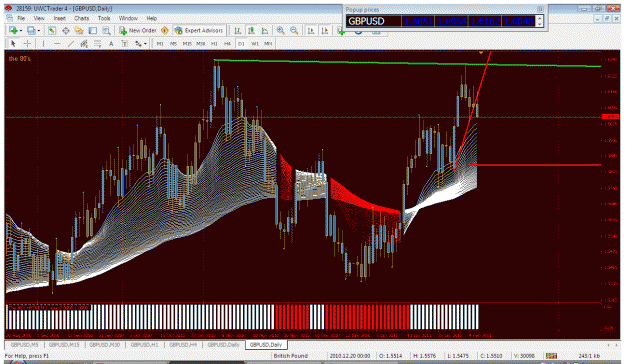The image size is (625, 364).
Task: Open the Profiles toolbar button
Action: coord(31,30)
